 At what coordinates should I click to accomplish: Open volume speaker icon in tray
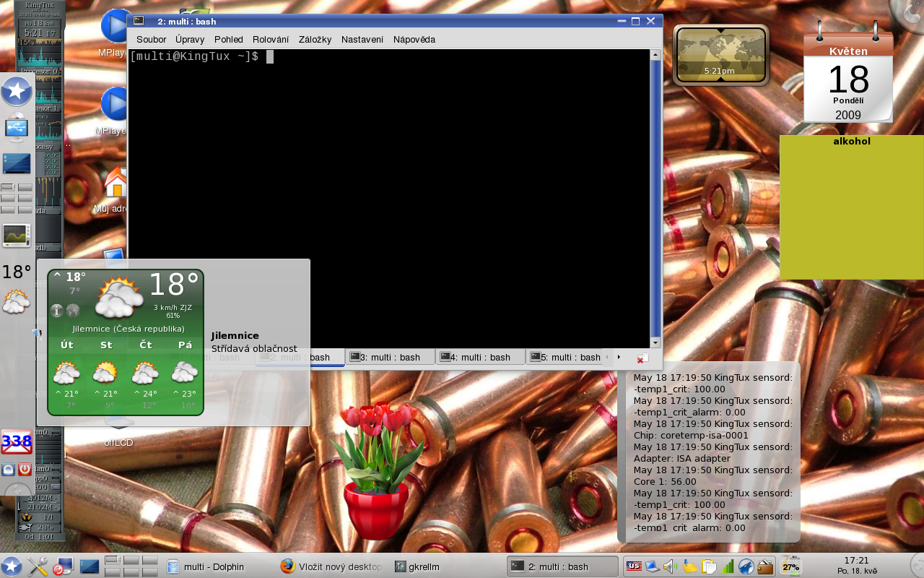[671, 566]
